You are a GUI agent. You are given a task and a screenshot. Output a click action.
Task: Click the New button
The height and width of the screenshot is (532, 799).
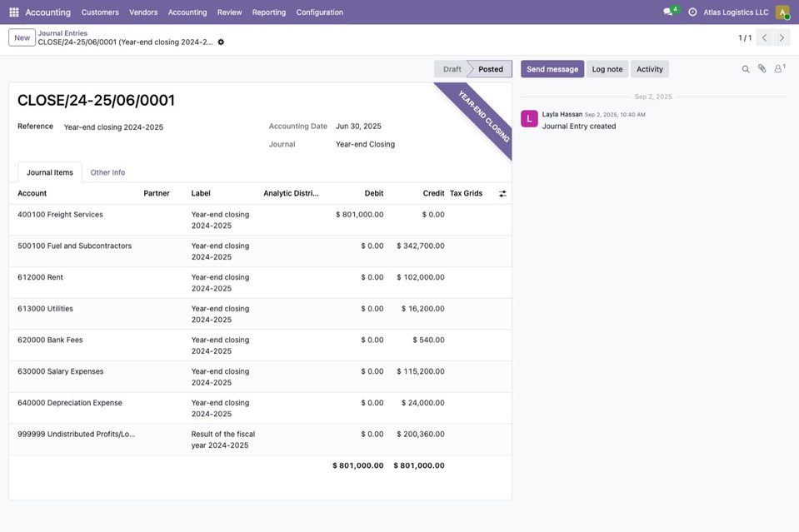tap(22, 37)
